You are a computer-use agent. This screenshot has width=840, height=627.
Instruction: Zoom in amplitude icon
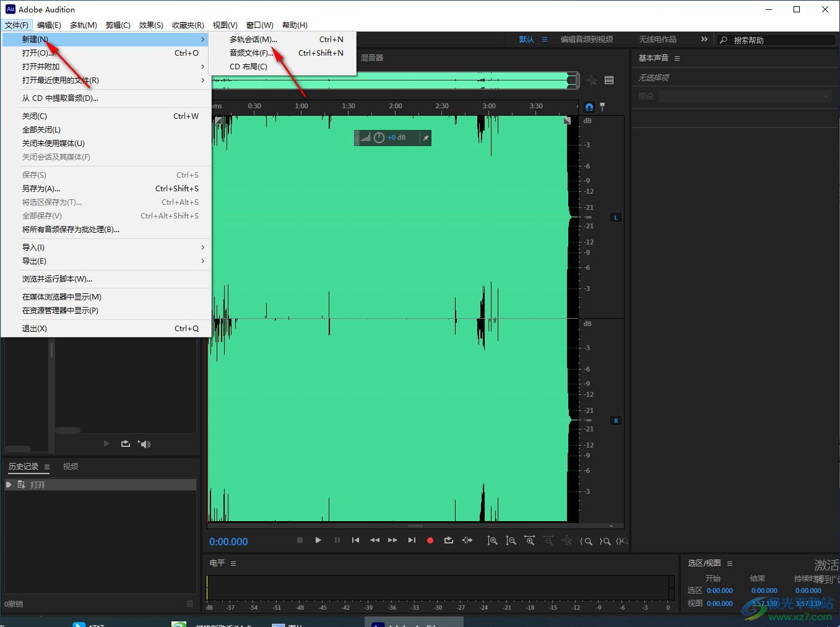(492, 540)
